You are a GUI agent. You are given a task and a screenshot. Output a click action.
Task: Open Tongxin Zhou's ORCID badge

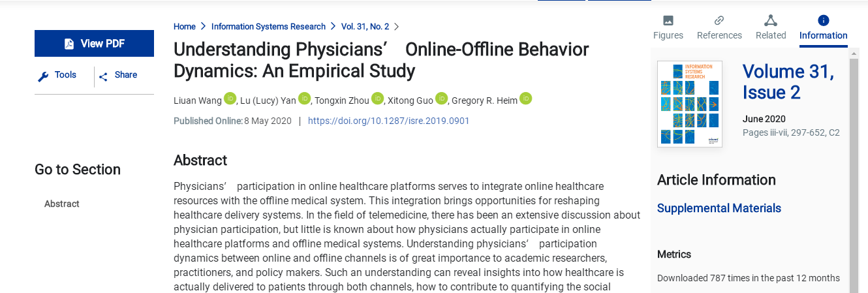pos(377,99)
